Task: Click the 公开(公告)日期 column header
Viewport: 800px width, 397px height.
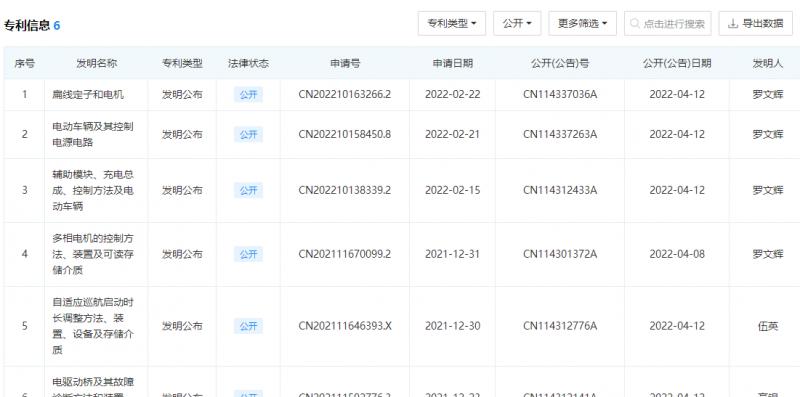Action: pos(677,63)
